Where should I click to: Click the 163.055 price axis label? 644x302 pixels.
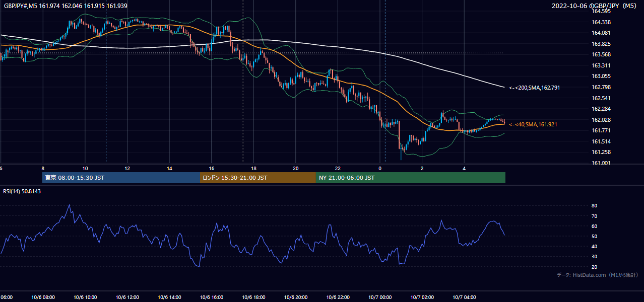[601, 77]
